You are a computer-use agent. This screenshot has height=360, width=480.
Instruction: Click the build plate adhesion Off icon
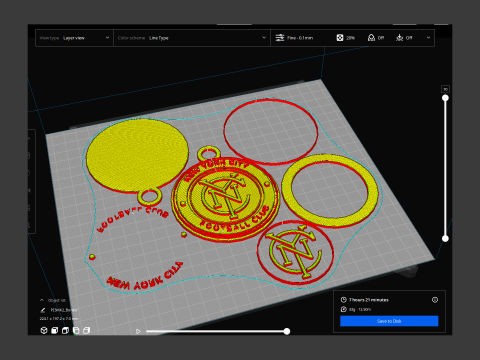[x=399, y=38]
